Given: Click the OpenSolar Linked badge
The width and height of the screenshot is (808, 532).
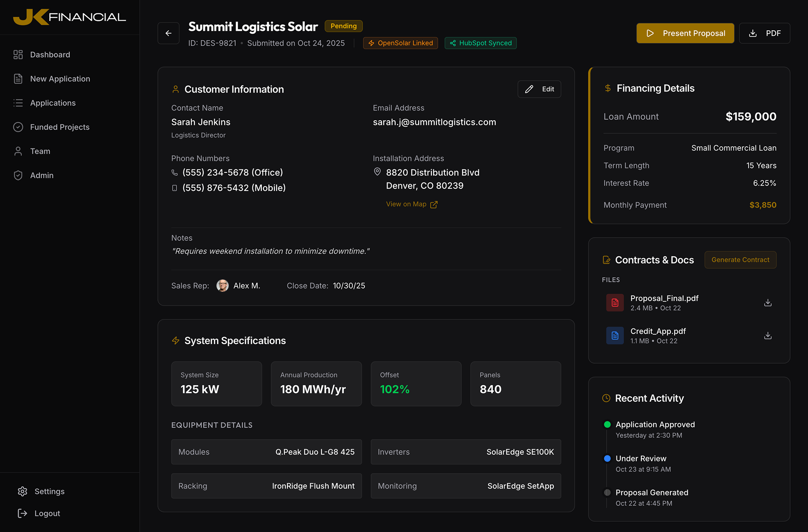Looking at the screenshot, I should pos(400,43).
